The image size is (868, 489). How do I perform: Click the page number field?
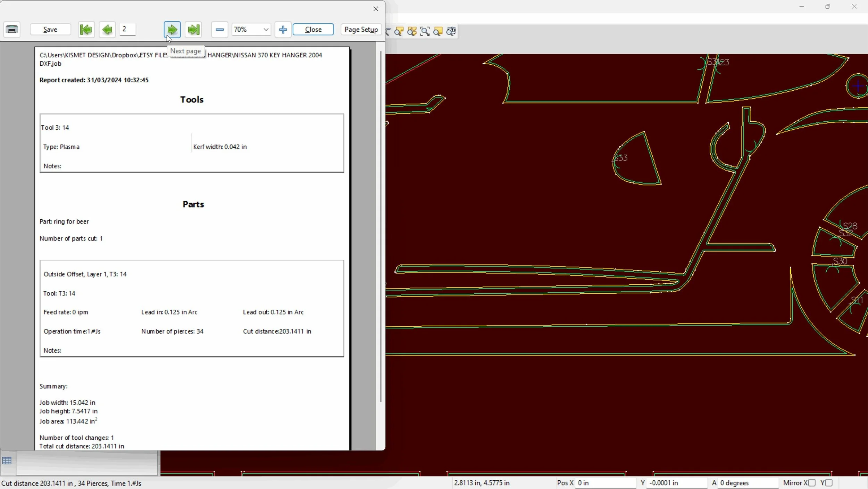click(x=127, y=30)
